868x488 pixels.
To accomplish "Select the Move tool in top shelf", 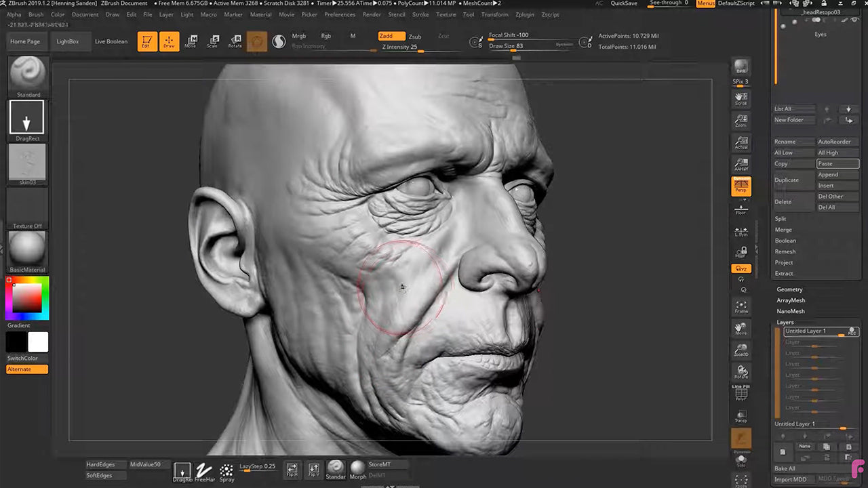I will (x=191, y=41).
